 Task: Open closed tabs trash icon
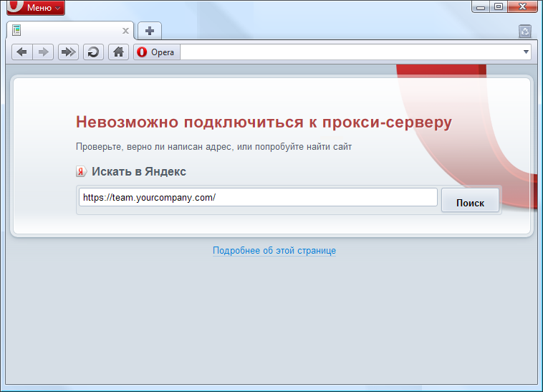click(x=525, y=32)
